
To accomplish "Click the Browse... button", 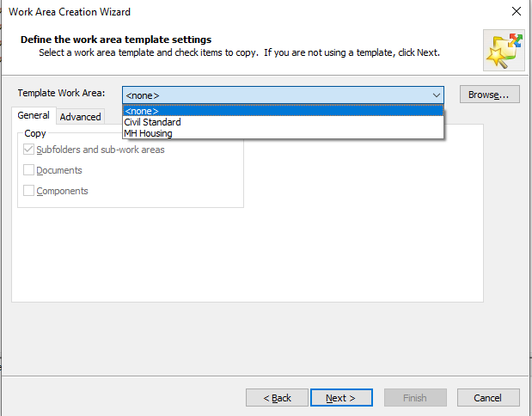I will pyautogui.click(x=489, y=95).
